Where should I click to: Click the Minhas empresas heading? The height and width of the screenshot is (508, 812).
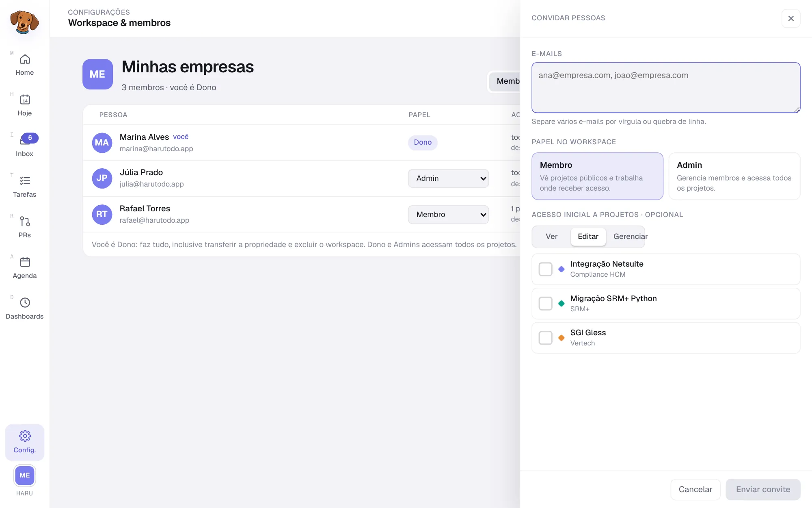(188, 67)
